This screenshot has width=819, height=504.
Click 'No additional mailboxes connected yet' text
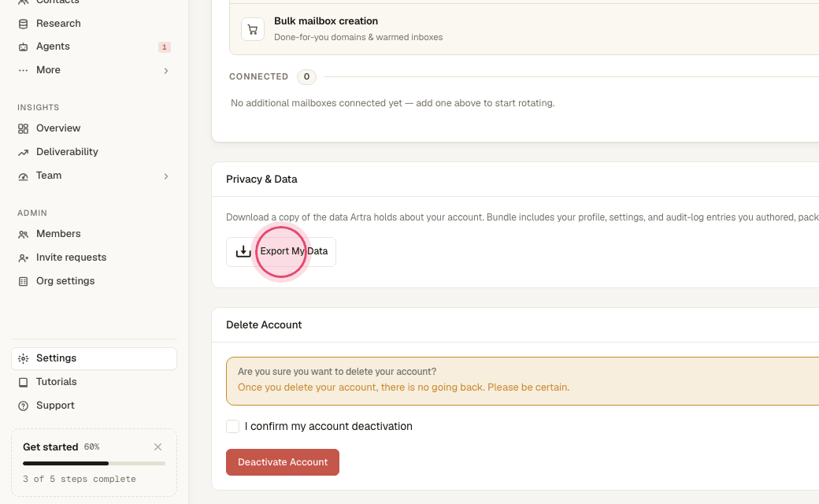click(x=393, y=103)
